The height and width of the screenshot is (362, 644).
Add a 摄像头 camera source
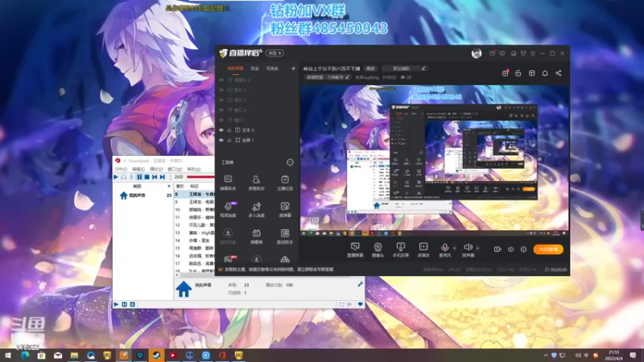point(378,249)
